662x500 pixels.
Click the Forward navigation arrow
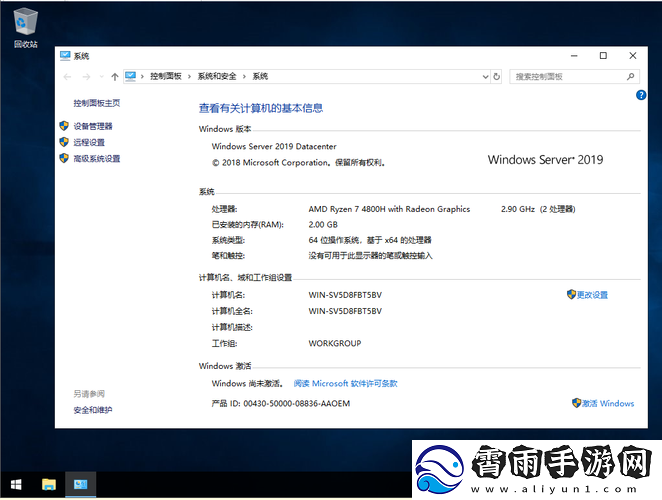coord(86,76)
